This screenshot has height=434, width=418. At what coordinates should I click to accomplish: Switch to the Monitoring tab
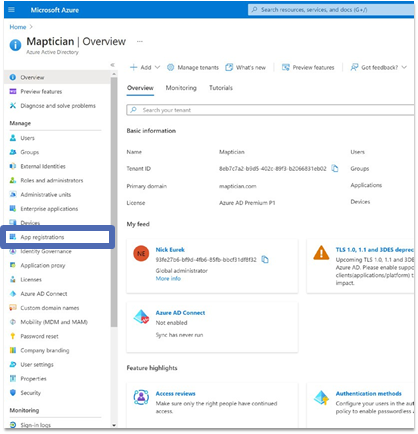point(181,88)
